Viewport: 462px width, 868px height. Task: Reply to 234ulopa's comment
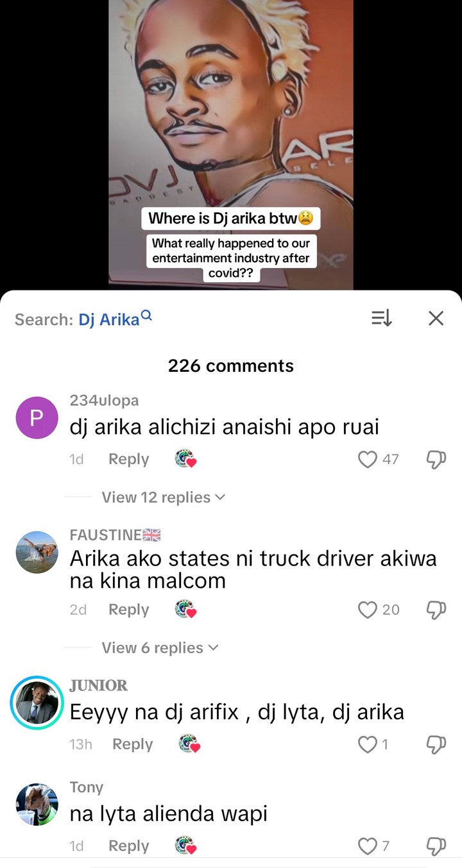coord(128,459)
